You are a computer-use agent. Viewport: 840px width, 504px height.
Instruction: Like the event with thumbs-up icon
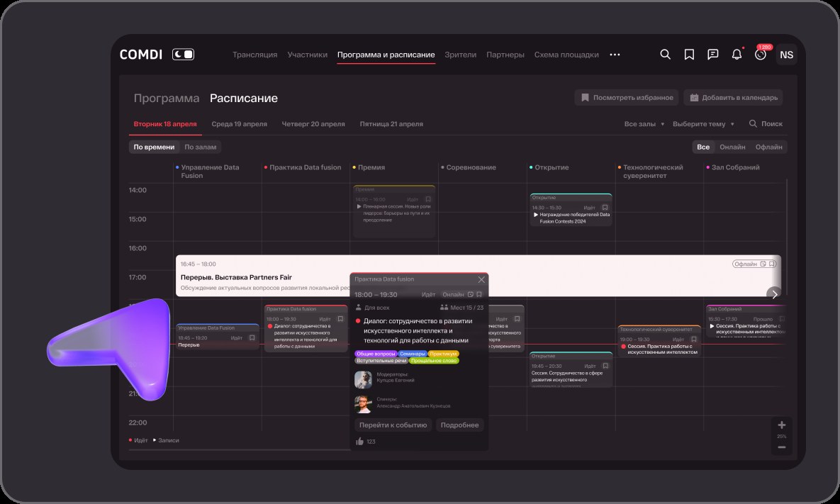[359, 442]
